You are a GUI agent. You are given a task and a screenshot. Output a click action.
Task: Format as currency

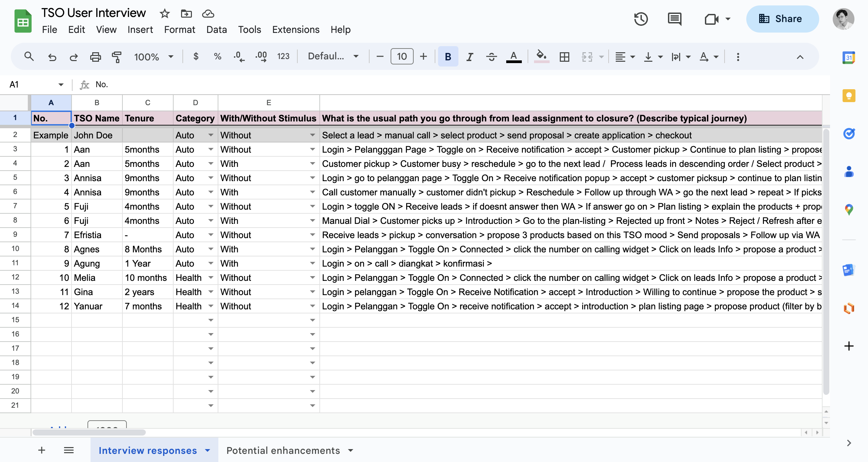pos(196,56)
